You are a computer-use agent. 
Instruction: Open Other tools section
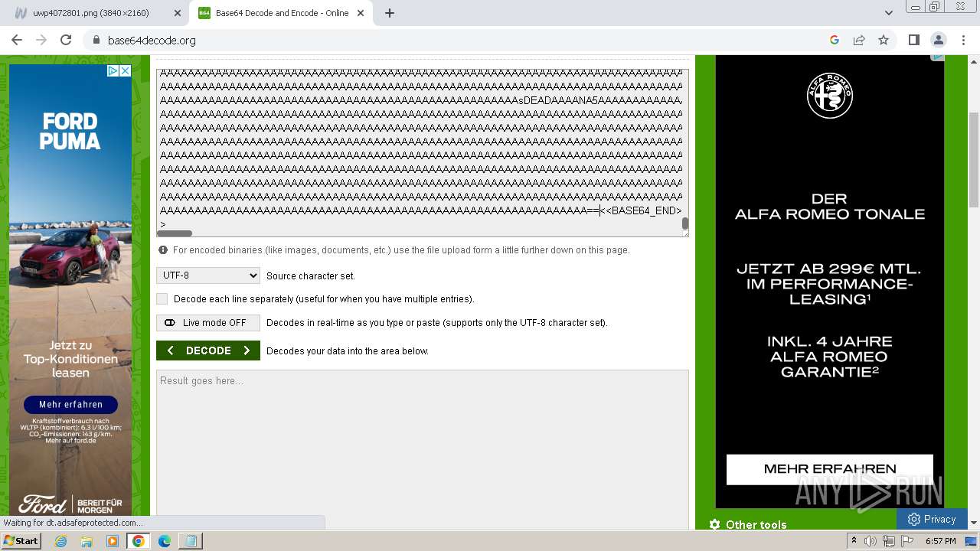(748, 524)
